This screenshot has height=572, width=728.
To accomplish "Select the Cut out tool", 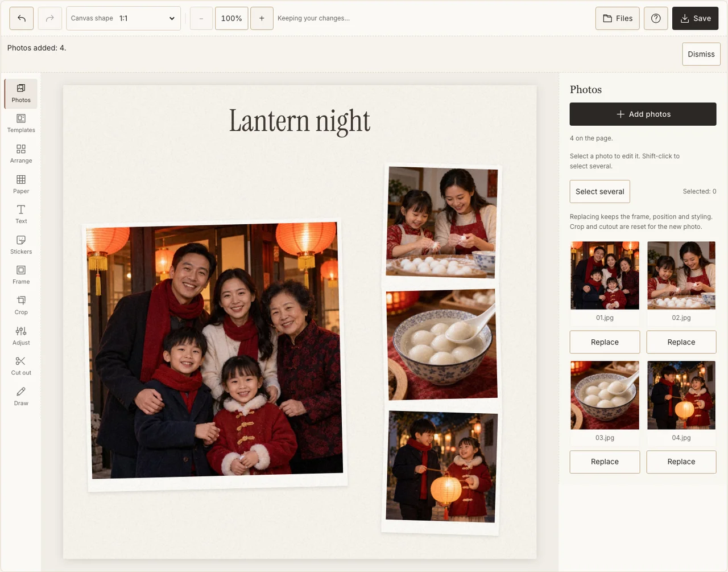I will [x=21, y=366].
